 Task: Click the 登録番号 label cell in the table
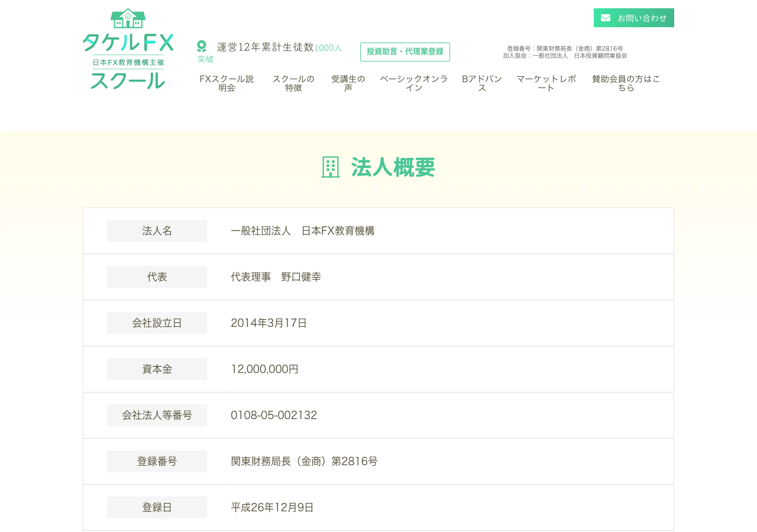click(x=157, y=462)
